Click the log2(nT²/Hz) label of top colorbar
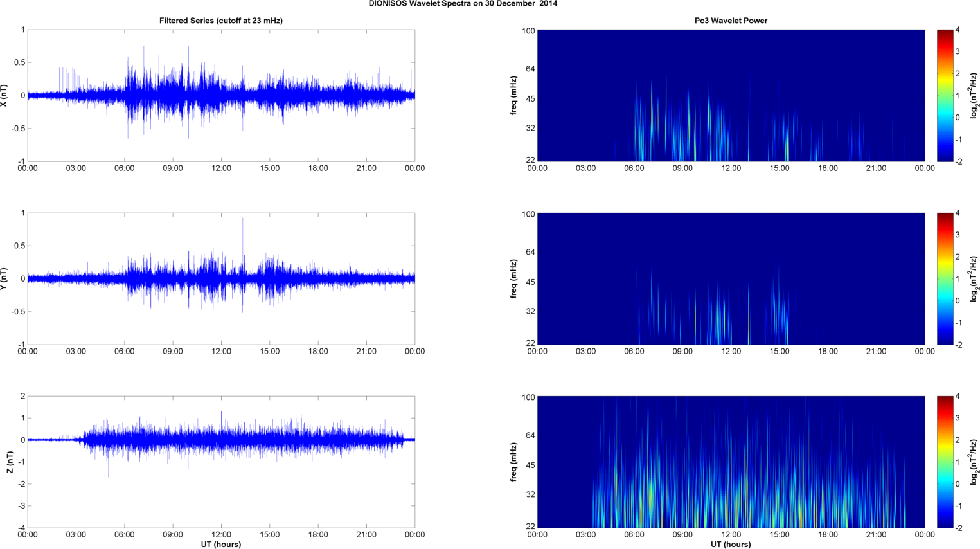 point(974,95)
